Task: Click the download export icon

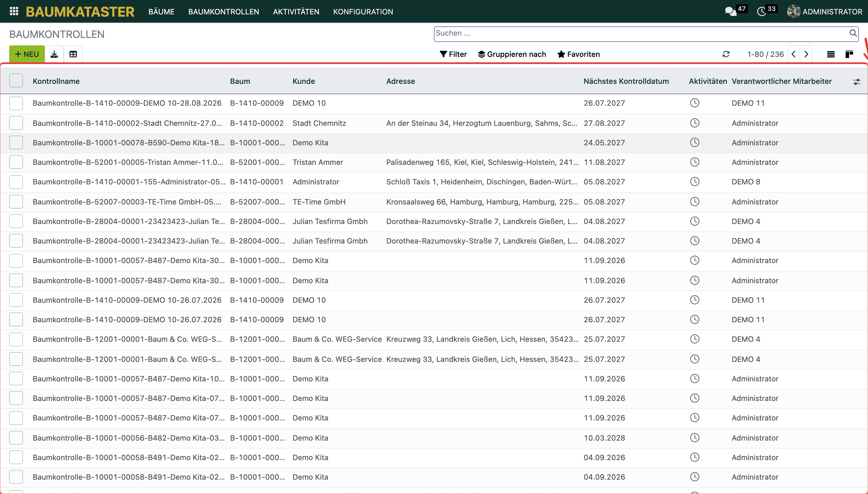Action: tap(54, 54)
